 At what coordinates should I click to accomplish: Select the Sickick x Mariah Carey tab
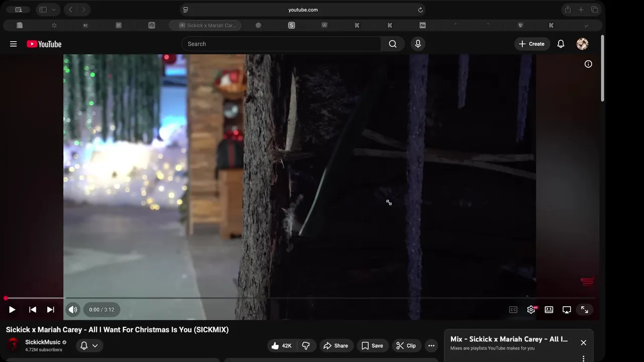point(205,25)
